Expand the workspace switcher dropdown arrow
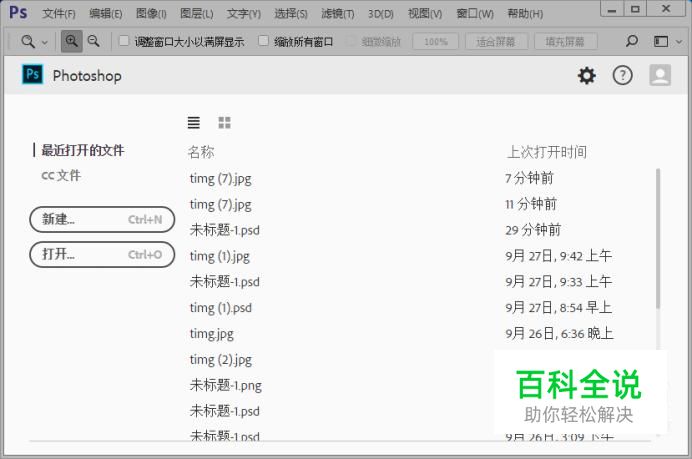This screenshot has height=459, width=692. pos(679,42)
